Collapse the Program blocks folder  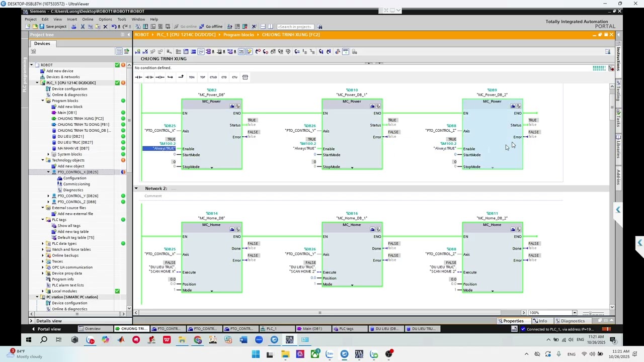coord(43,101)
